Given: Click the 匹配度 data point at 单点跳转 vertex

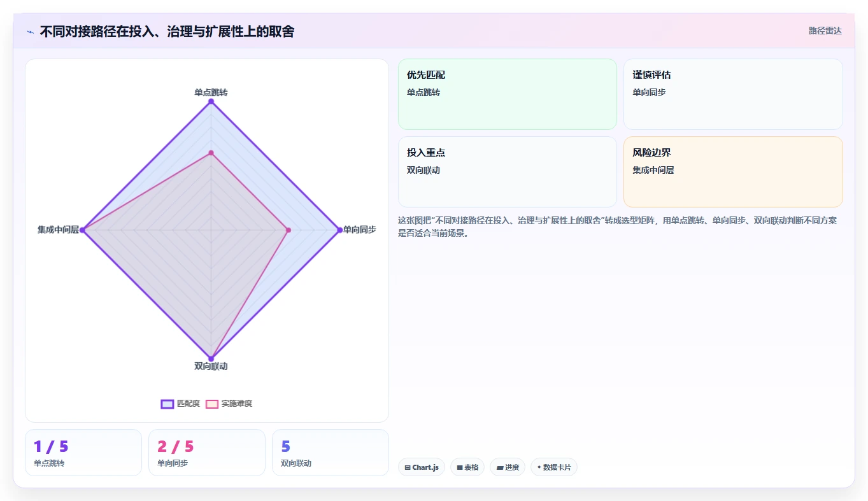Looking at the screenshot, I should coord(211,102).
